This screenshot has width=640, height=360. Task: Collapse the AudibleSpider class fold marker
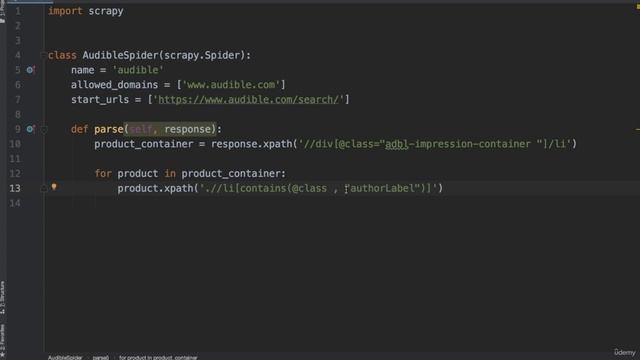coord(43,55)
